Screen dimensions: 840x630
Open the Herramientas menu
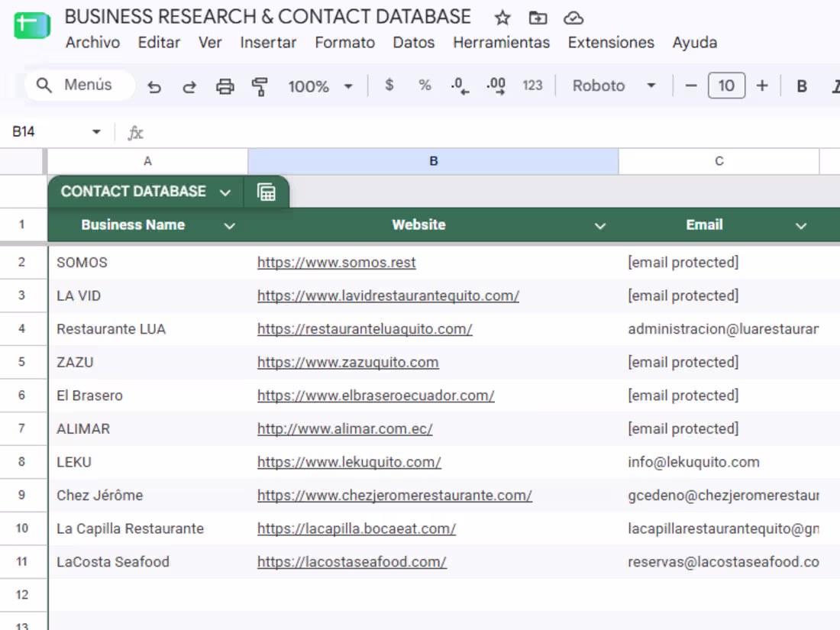click(x=501, y=43)
